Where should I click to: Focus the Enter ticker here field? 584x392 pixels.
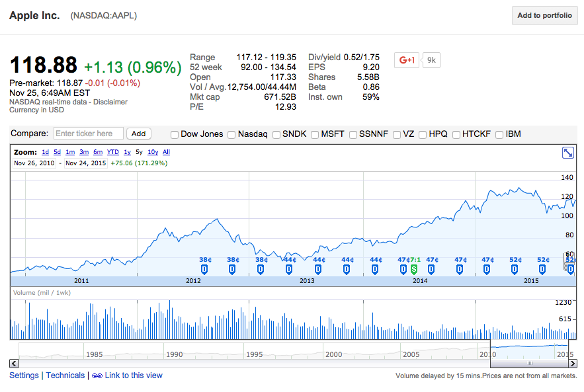[88, 134]
